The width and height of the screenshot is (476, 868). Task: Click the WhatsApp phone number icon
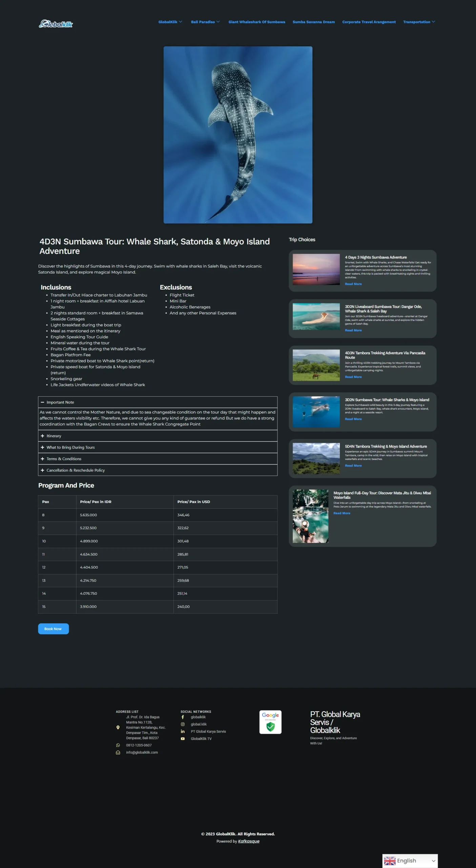pos(118,745)
